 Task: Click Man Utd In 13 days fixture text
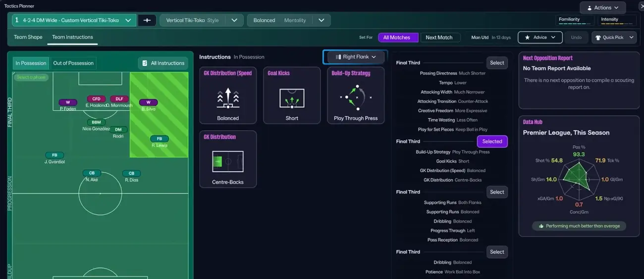491,38
